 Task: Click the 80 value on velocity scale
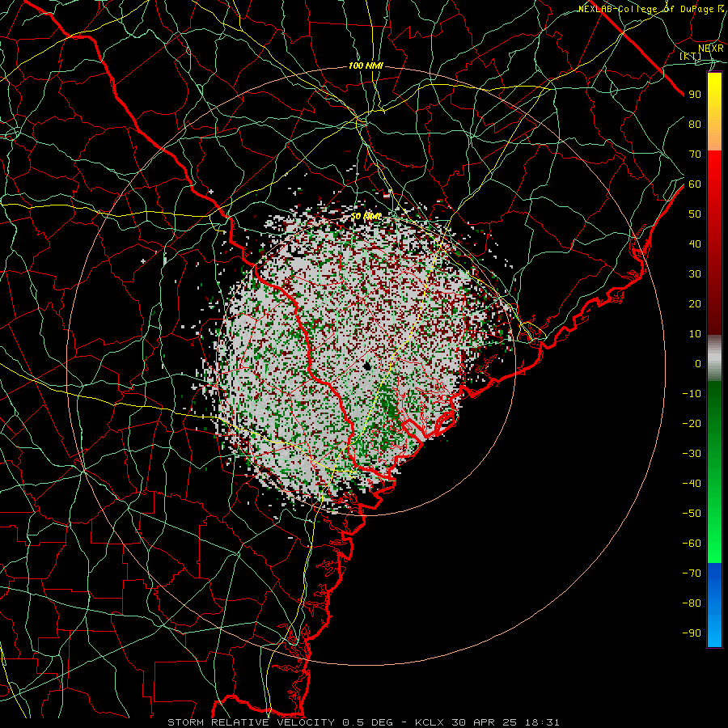click(695, 124)
